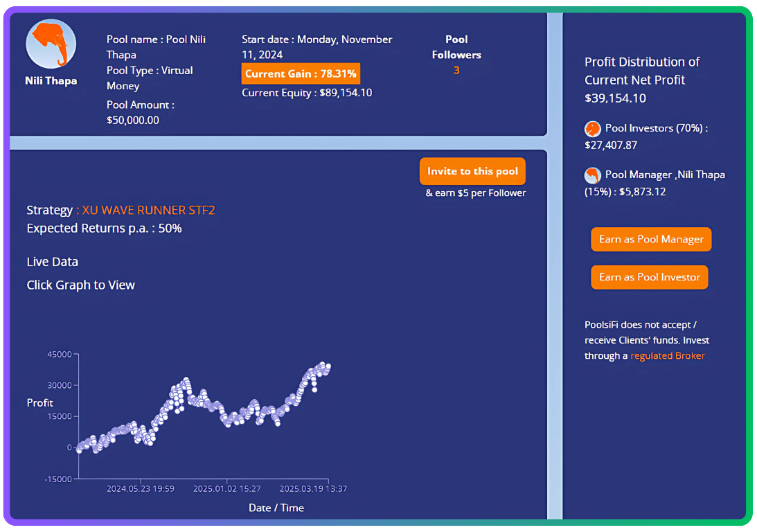Click the Pool Amount $50,000.00 text

(141, 112)
